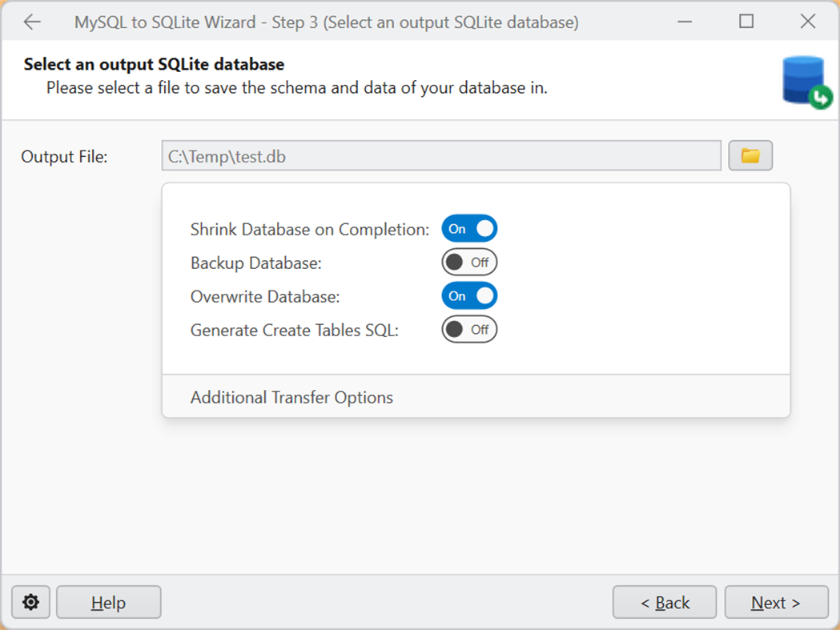
Task: Open the folder browse button for Output File
Action: click(x=750, y=156)
